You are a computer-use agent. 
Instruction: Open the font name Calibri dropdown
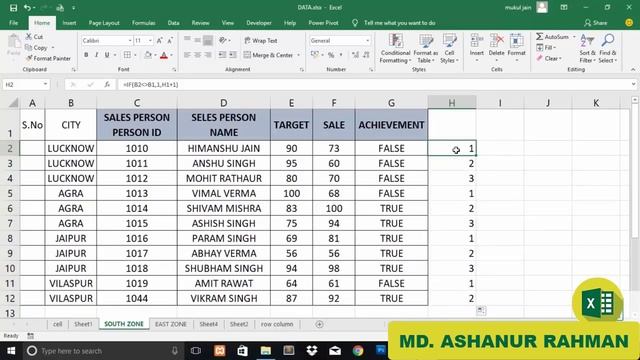(130, 40)
